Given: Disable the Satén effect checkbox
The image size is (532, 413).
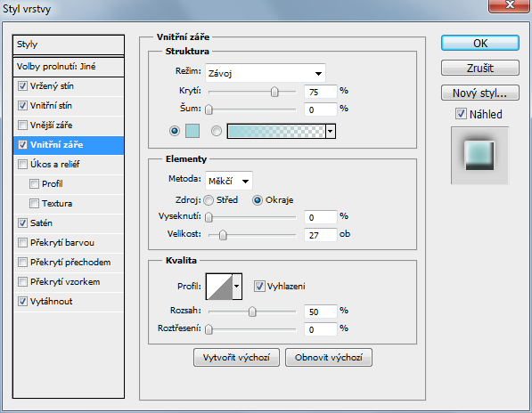Looking at the screenshot, I should coord(22,223).
